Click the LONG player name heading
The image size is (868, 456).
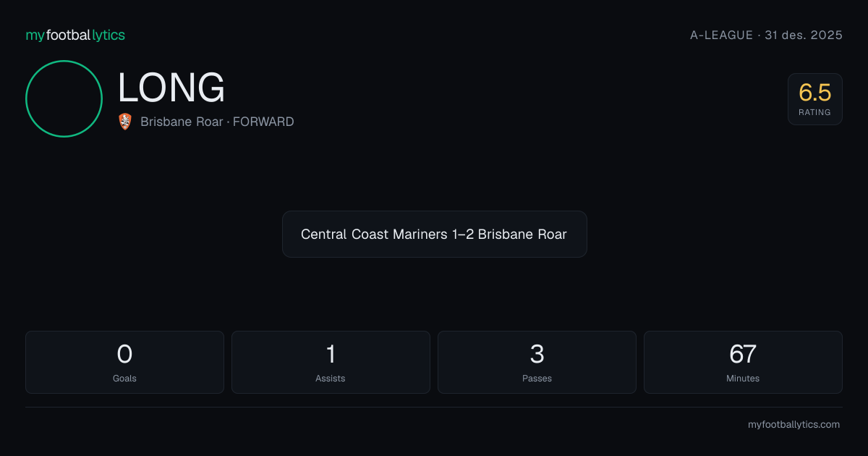pyautogui.click(x=171, y=88)
